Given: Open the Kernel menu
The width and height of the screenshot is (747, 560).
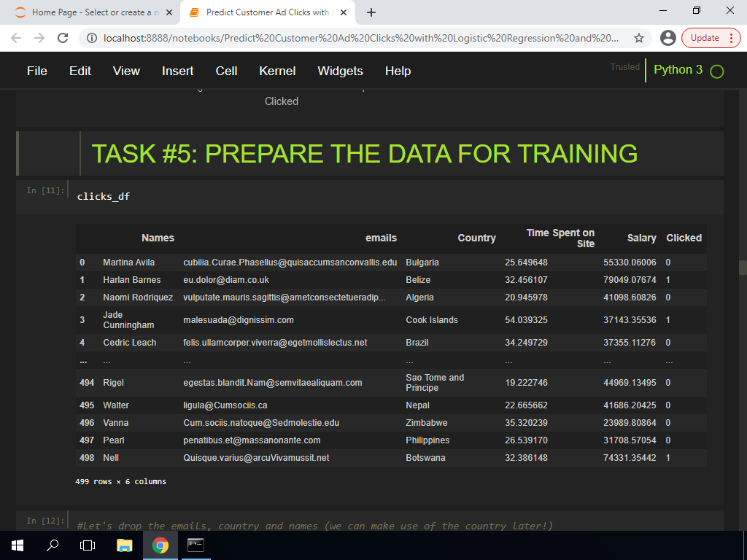Looking at the screenshot, I should (277, 71).
